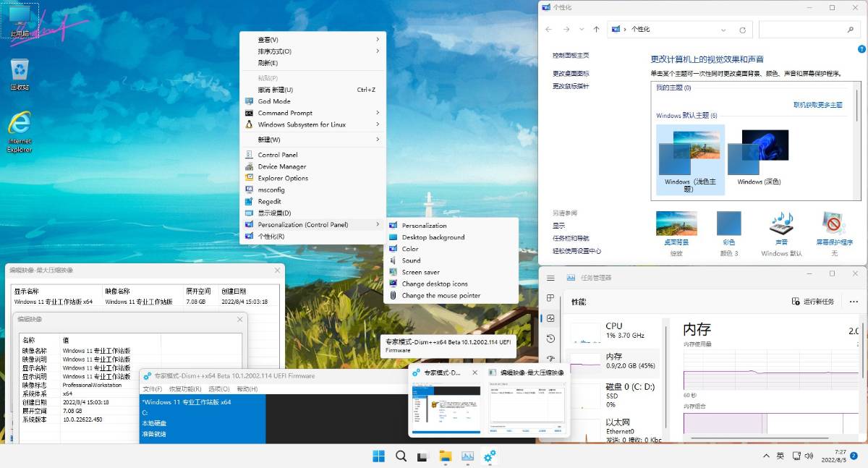This screenshot has height=468, width=868.
Task: Click Task Manager taskbar icon
Action: [468, 456]
